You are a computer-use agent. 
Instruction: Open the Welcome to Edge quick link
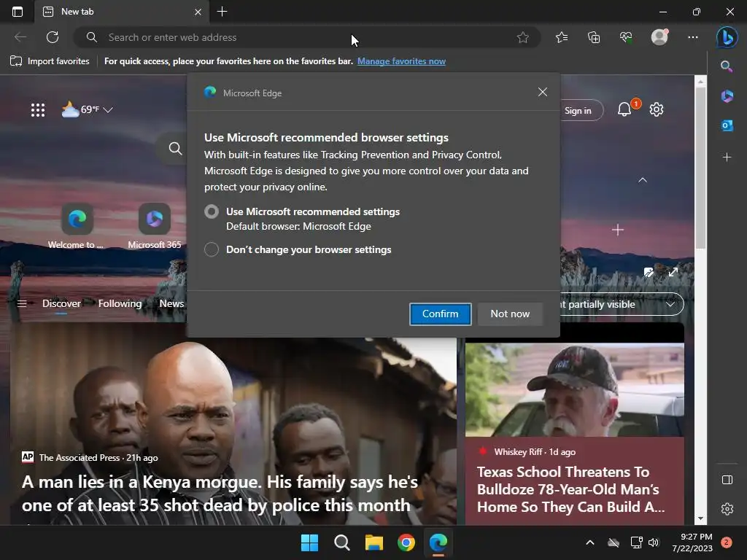[x=77, y=226]
